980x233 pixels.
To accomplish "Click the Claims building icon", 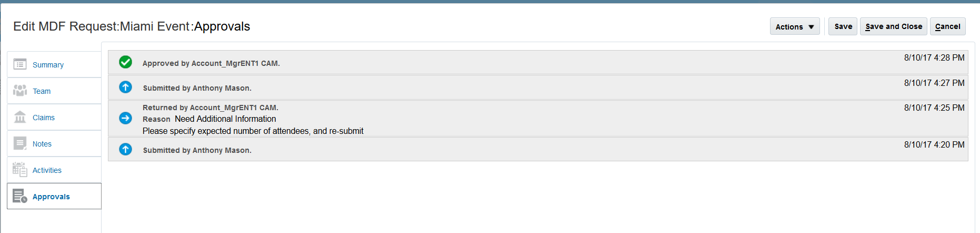I will pyautogui.click(x=20, y=117).
